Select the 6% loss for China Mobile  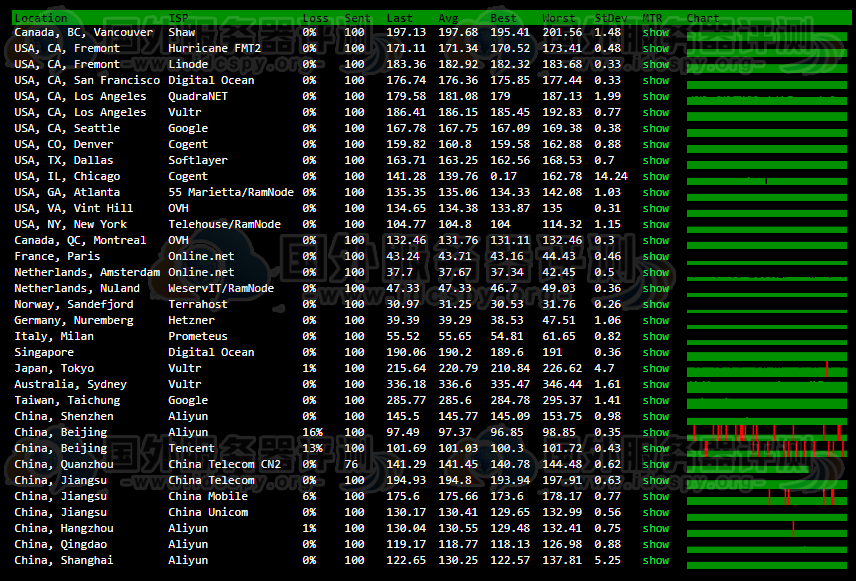click(x=309, y=496)
